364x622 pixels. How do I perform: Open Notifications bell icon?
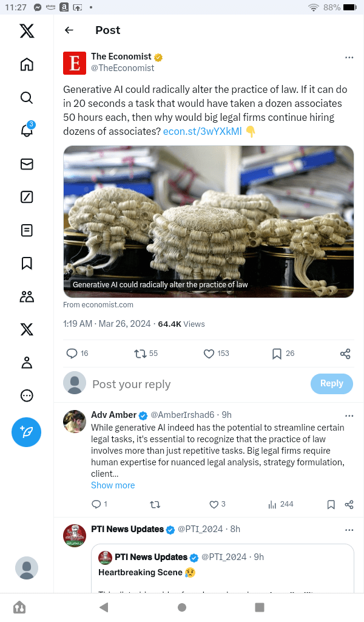(27, 131)
